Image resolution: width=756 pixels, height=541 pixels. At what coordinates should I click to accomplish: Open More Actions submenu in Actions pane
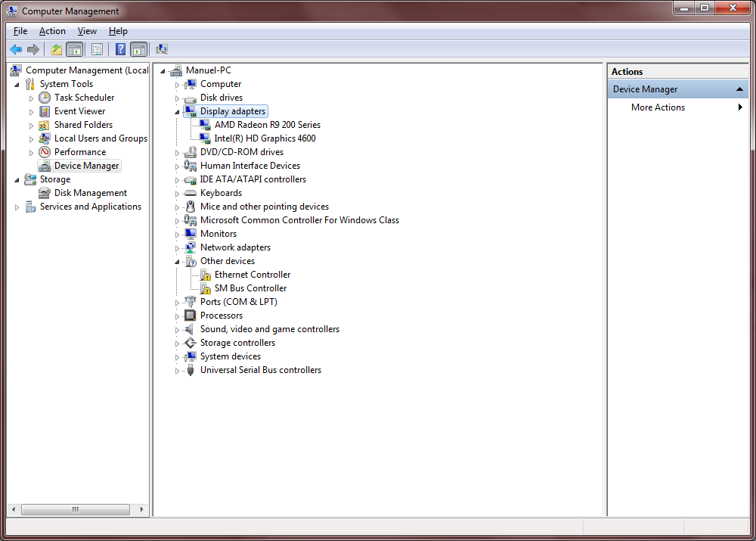point(658,107)
